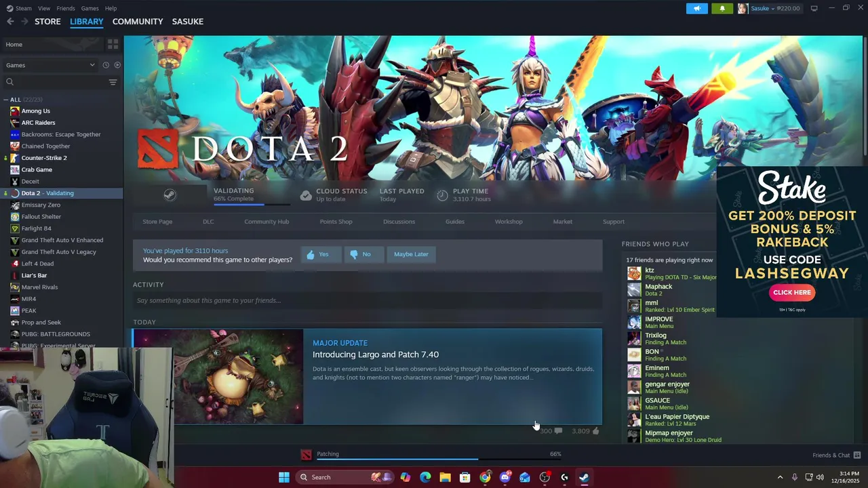The width and height of the screenshot is (868, 488).
Task: Click the Liar's Bar icon
Action: (15, 275)
